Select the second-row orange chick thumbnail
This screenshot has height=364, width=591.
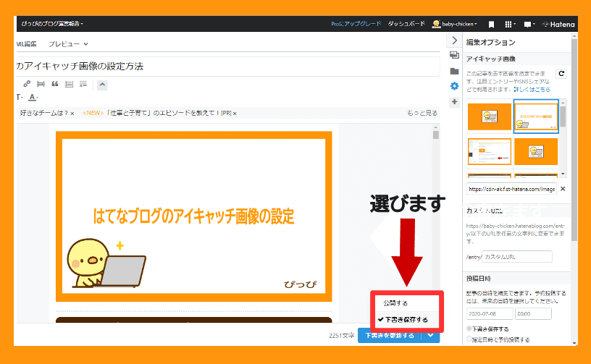click(x=536, y=151)
